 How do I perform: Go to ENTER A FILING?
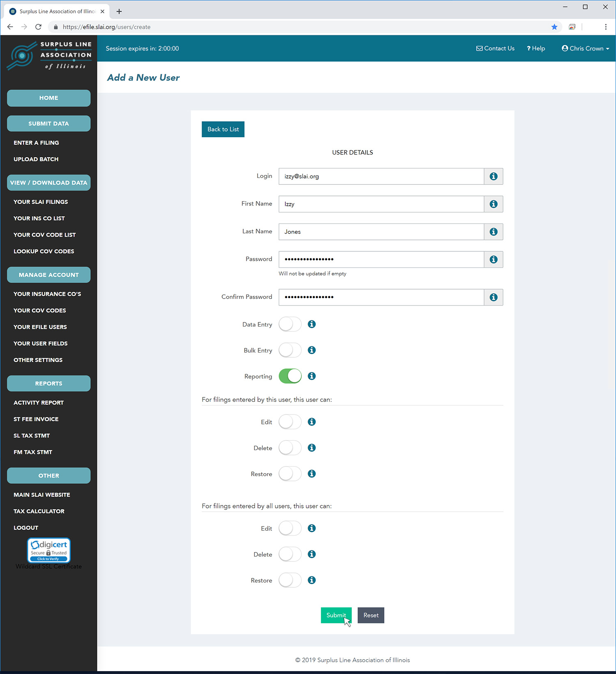36,143
